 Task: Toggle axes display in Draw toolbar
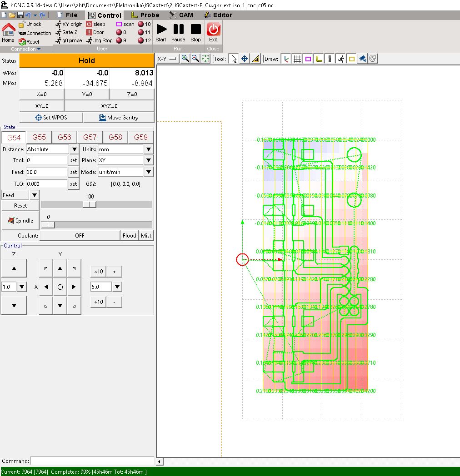click(x=286, y=59)
